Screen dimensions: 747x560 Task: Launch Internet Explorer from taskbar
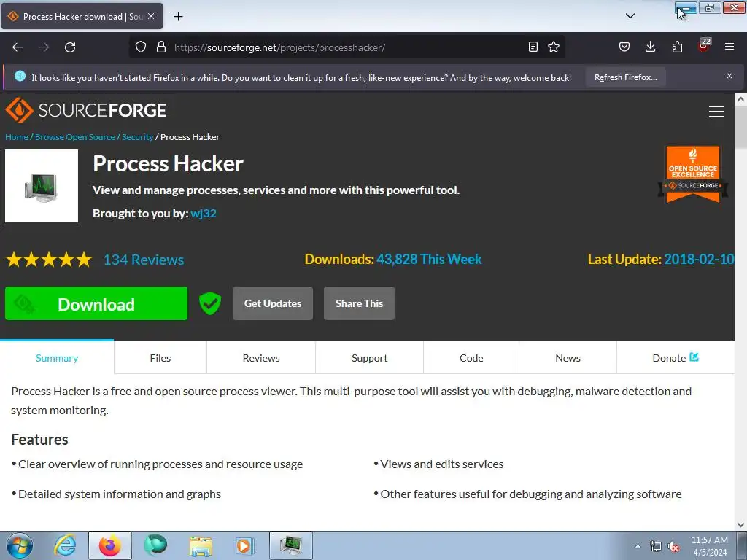click(x=65, y=545)
